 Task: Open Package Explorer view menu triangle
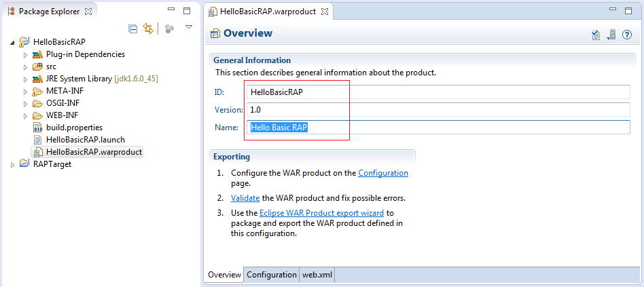pyautogui.click(x=189, y=26)
